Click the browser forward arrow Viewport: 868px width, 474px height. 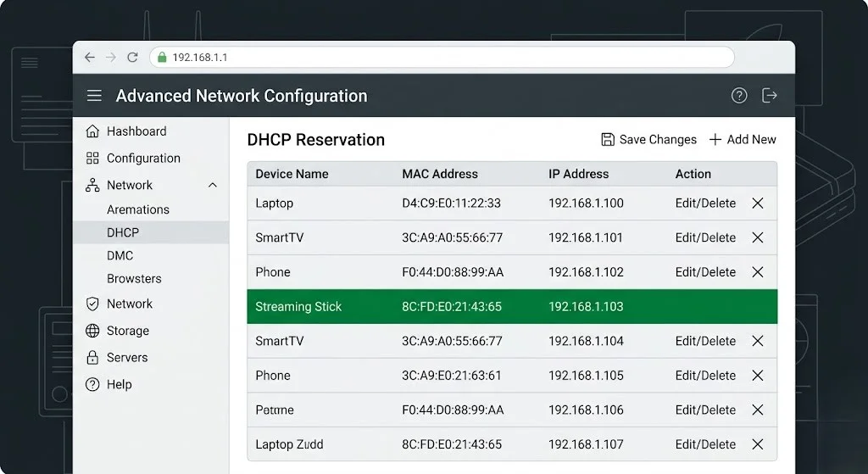click(x=111, y=57)
